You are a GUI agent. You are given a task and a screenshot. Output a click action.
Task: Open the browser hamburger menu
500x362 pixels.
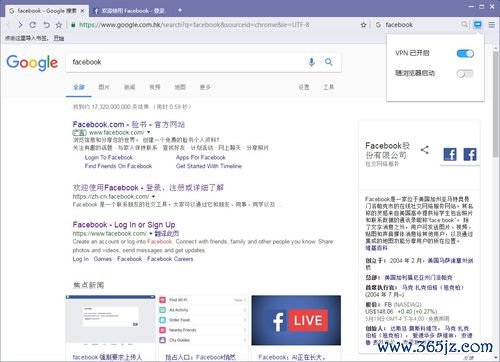[492, 25]
